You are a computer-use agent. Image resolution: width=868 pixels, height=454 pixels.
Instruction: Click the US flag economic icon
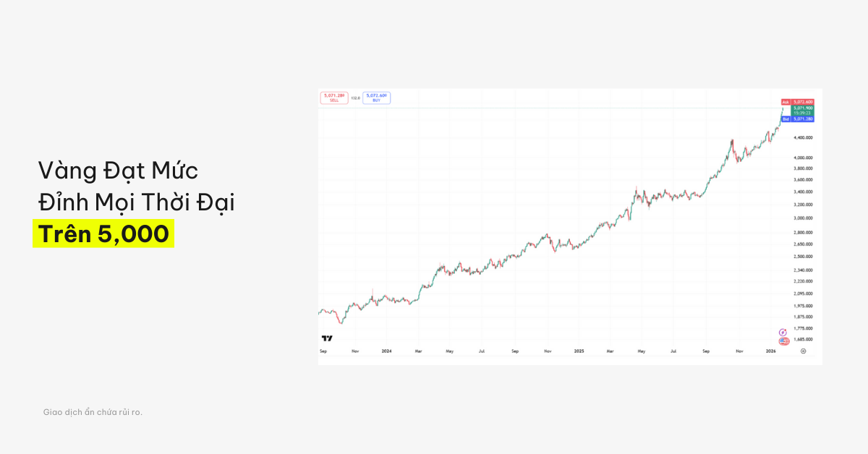pos(783,341)
